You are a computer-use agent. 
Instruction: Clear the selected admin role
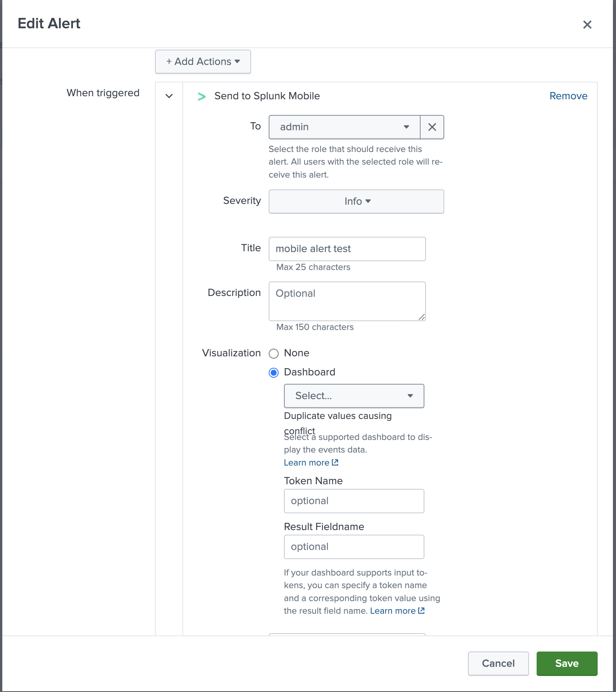click(x=432, y=127)
